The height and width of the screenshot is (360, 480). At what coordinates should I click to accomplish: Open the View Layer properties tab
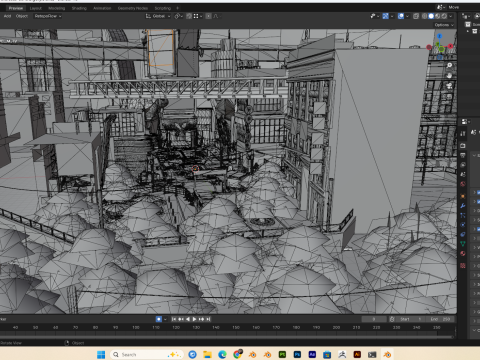463,165
